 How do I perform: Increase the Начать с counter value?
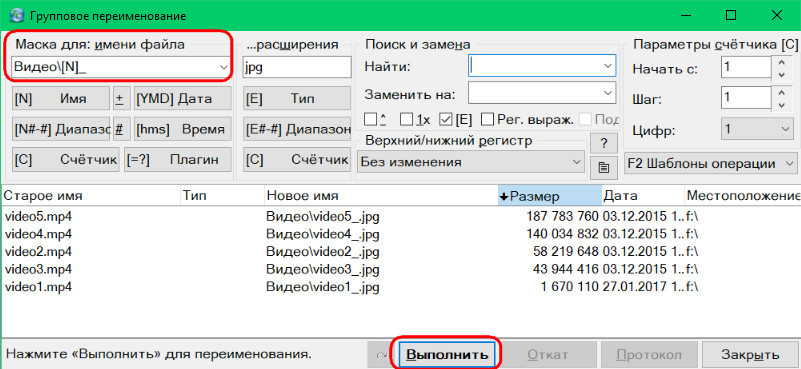(x=781, y=62)
